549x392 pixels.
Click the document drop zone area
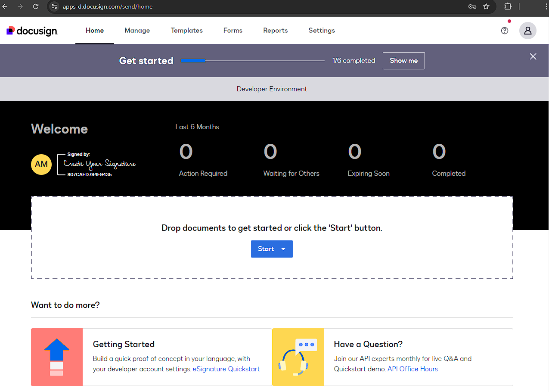pos(272,238)
